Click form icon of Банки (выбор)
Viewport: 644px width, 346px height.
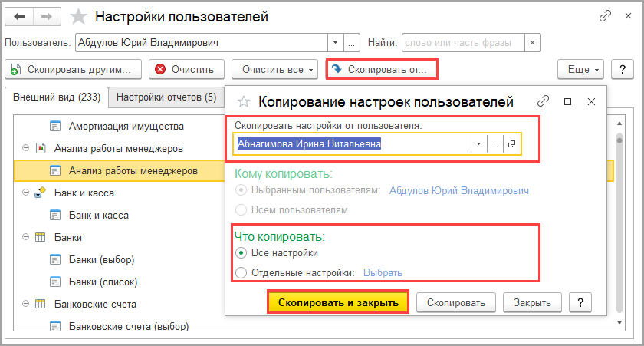click(55, 260)
